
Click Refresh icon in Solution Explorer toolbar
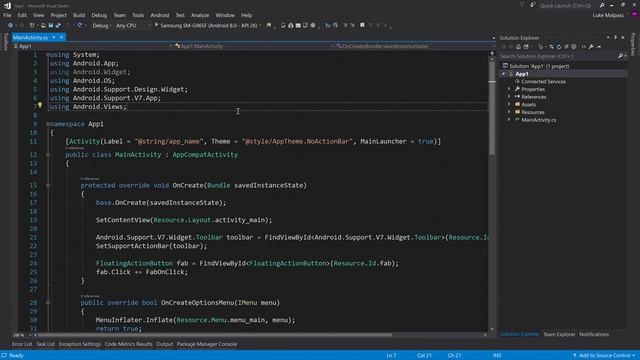click(x=559, y=47)
